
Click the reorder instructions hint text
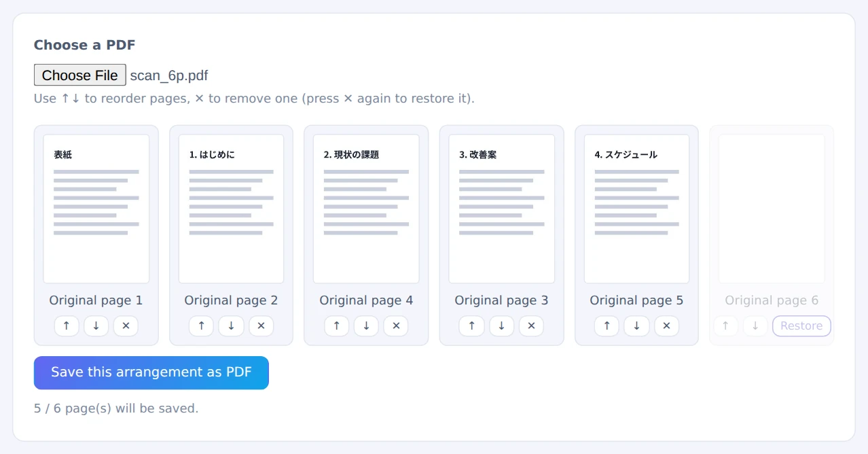tap(254, 98)
